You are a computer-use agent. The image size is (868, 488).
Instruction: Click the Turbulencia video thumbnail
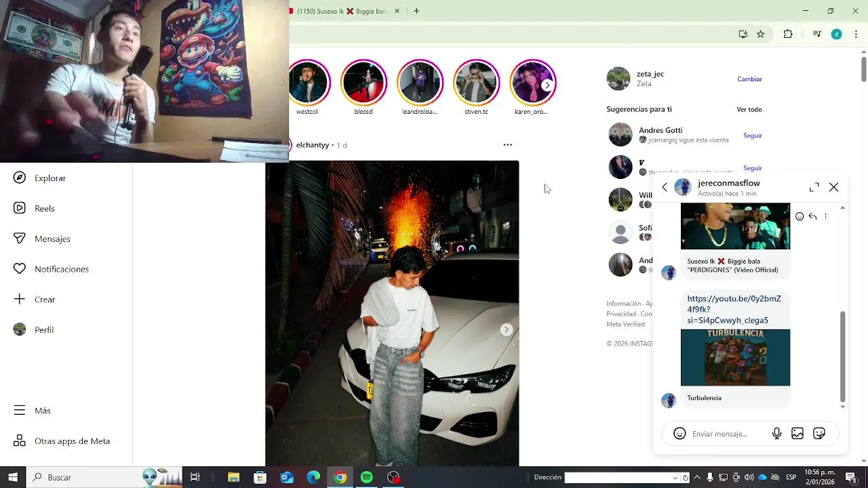coord(735,358)
